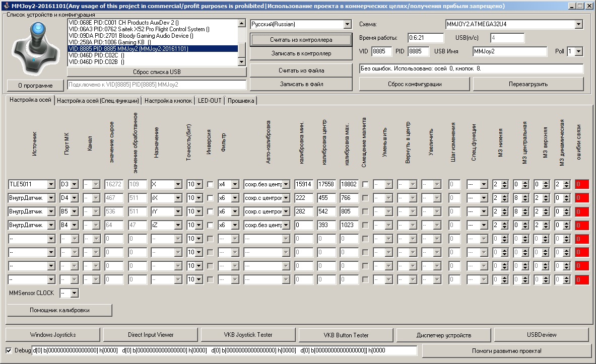Viewport: 596px width, 364px height.
Task: Open Помощник калибровки
Action: [59, 310]
